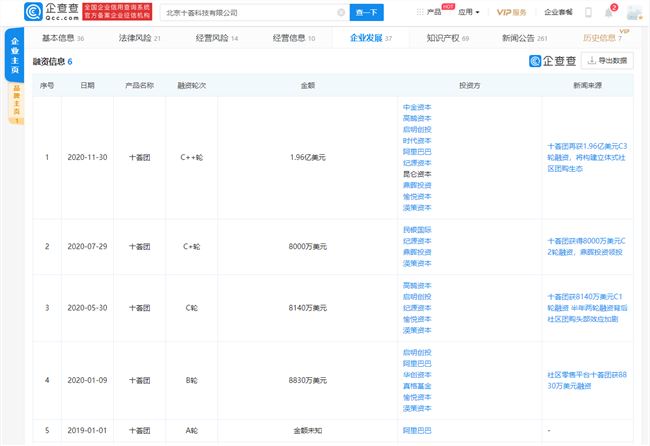Click the date 2020-05-30
This screenshot has width=650, height=446.
point(87,308)
